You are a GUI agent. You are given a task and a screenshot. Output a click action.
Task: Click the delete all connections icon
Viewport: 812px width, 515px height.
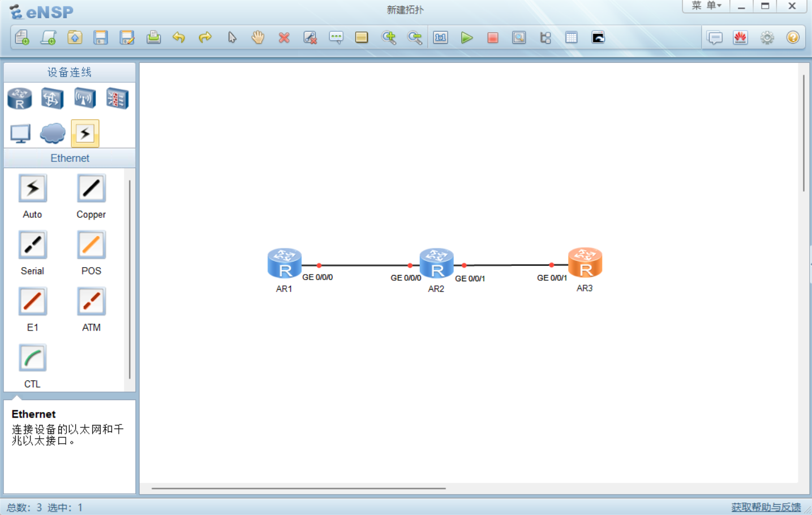310,38
